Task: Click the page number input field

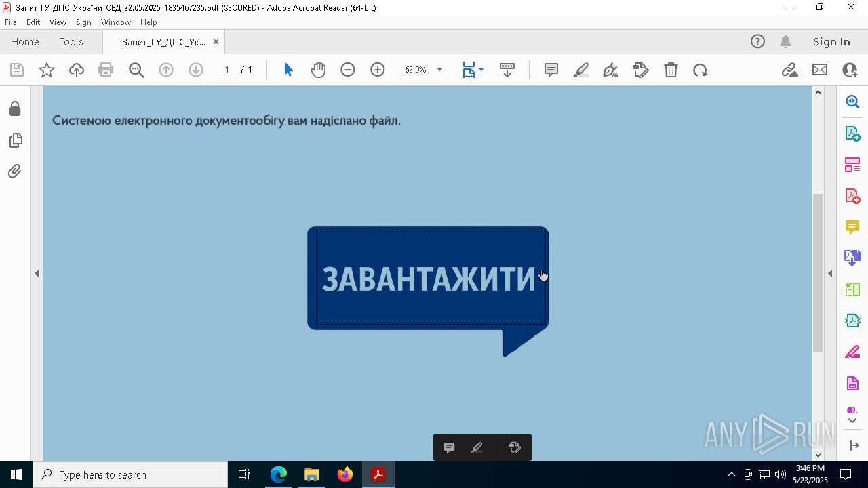Action: pyautogui.click(x=227, y=70)
